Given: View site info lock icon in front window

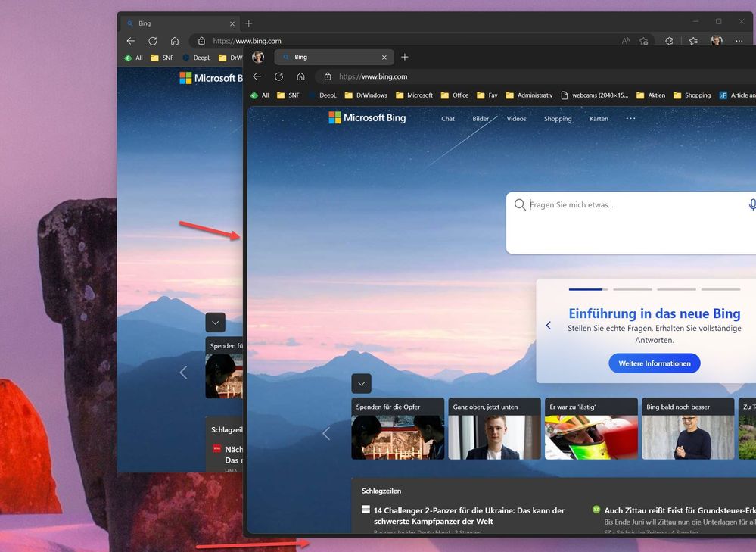Looking at the screenshot, I should (328, 76).
